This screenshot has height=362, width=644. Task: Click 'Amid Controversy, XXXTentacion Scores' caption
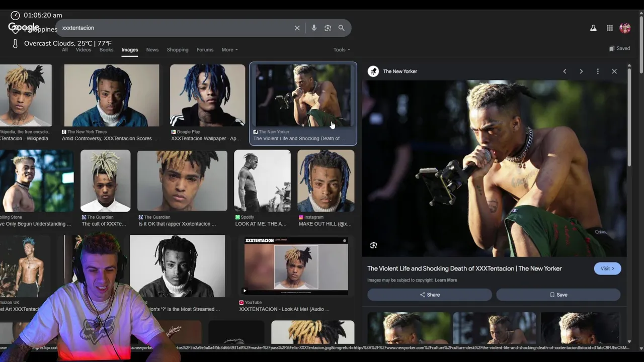(x=110, y=139)
